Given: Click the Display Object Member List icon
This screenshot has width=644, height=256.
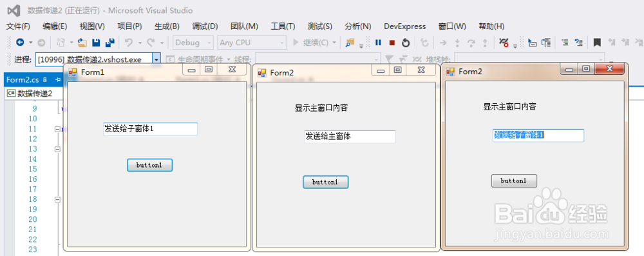Looking at the screenshot, I should click(x=533, y=43).
